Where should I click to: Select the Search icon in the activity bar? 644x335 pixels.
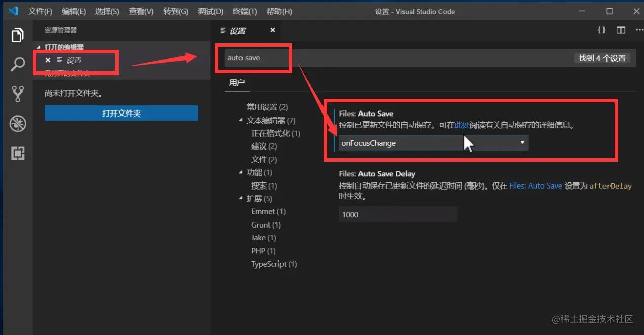(x=17, y=64)
